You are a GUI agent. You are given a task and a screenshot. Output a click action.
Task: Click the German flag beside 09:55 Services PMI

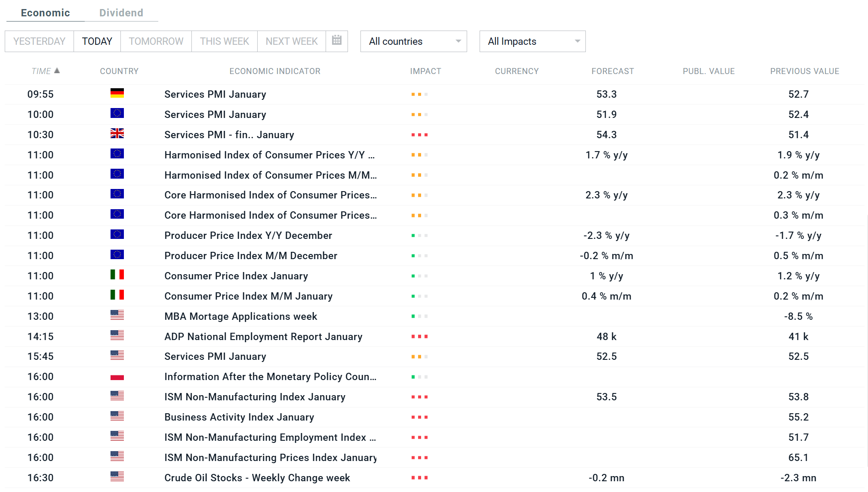117,93
